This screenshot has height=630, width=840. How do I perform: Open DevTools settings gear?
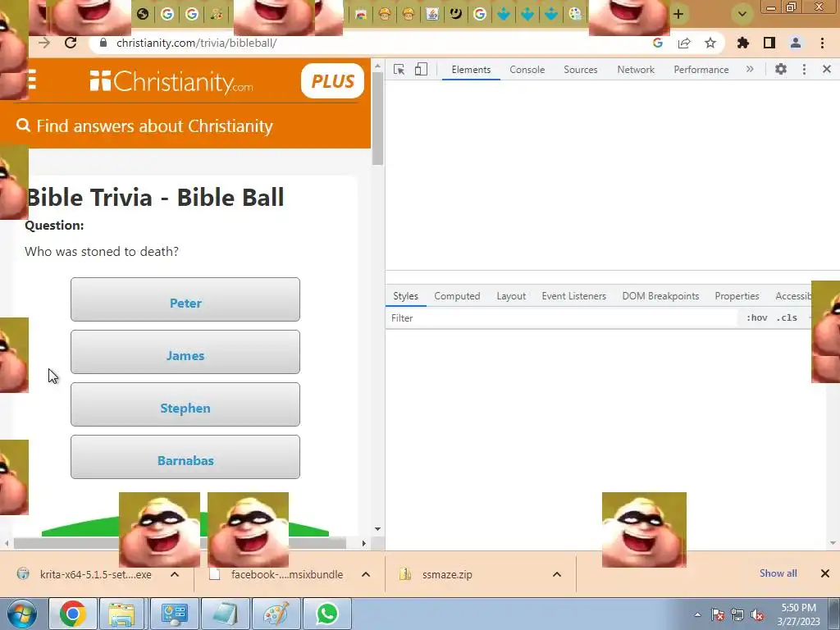(x=781, y=69)
